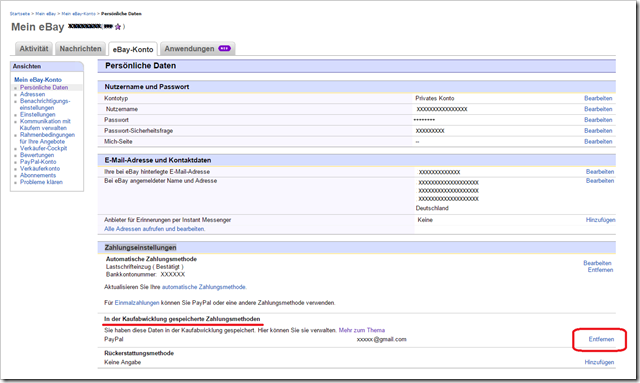Screen dimensions: 640x383
Task: Click the Kontotyp row label
Action: [116, 98]
